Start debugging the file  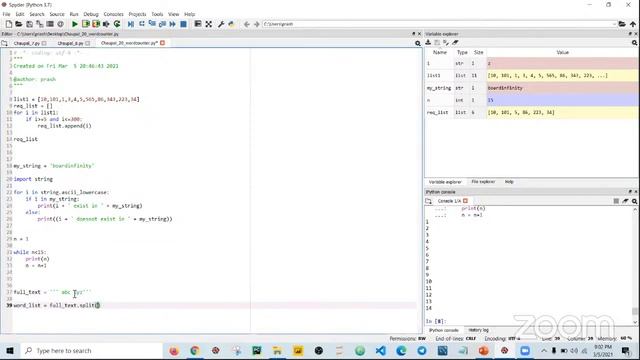(x=131, y=24)
